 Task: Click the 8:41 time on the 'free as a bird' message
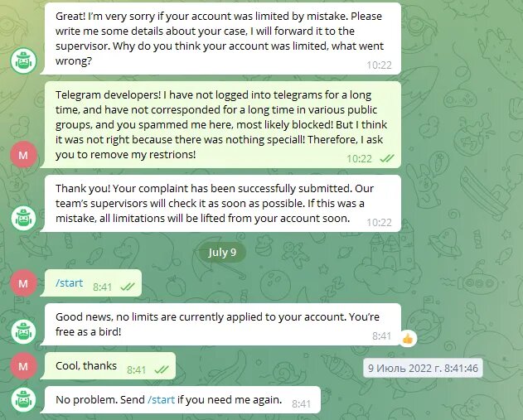381,336
